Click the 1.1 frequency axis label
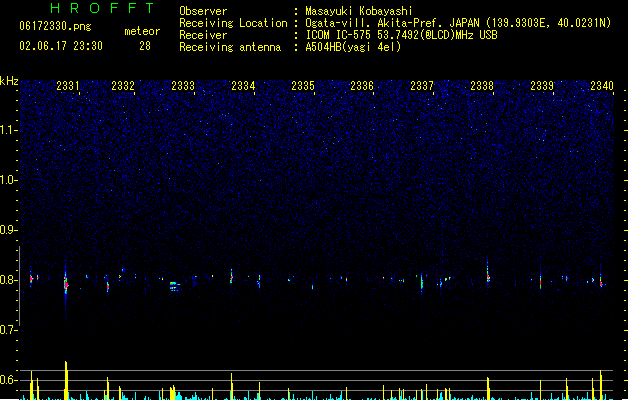The image size is (629, 400). tap(8, 130)
